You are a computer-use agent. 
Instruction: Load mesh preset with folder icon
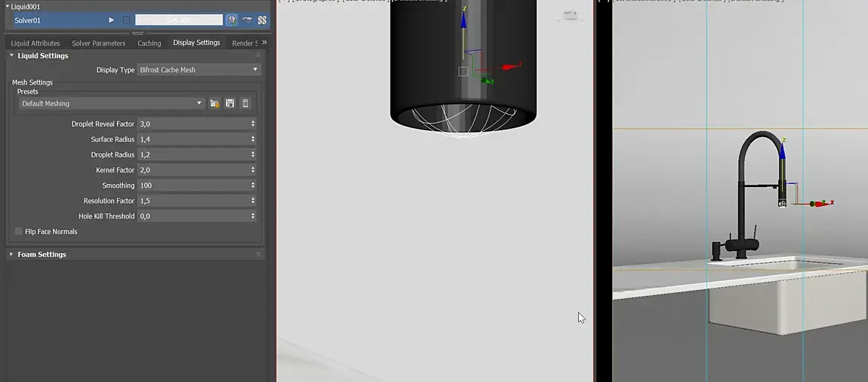point(214,104)
